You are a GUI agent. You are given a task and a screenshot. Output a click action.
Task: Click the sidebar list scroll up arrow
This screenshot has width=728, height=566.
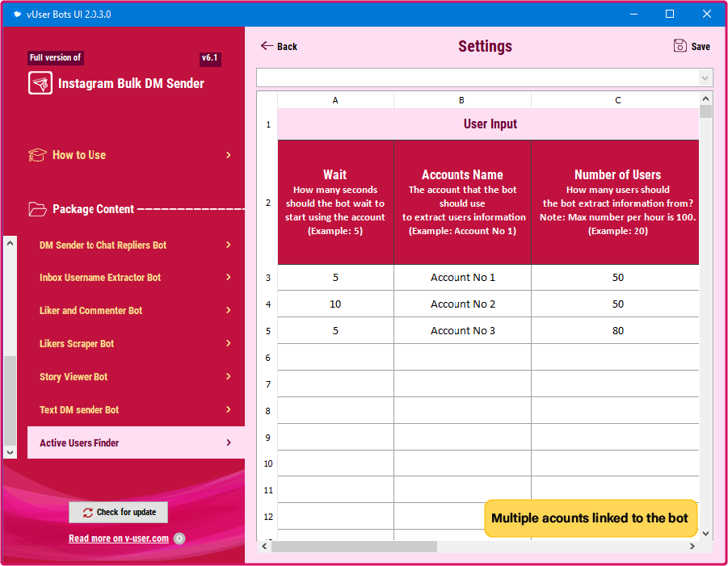tap(11, 243)
